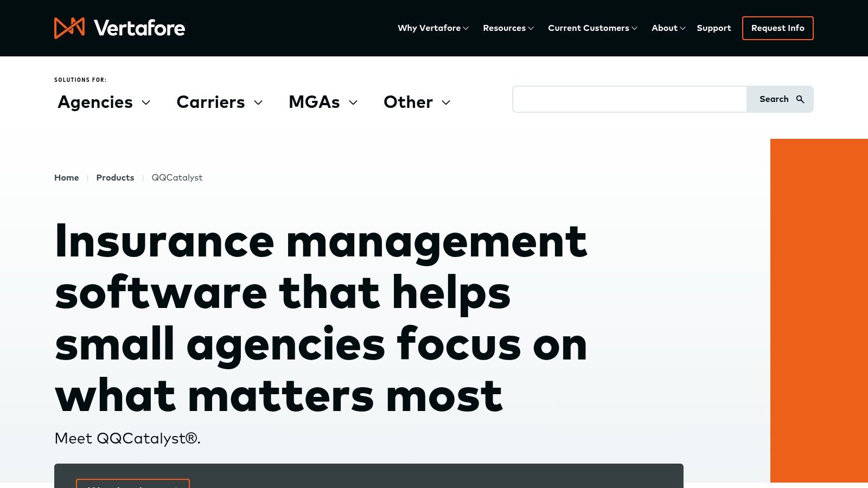The height and width of the screenshot is (488, 868).
Task: Click the Vertafore wordmark text
Action: pos(139,28)
